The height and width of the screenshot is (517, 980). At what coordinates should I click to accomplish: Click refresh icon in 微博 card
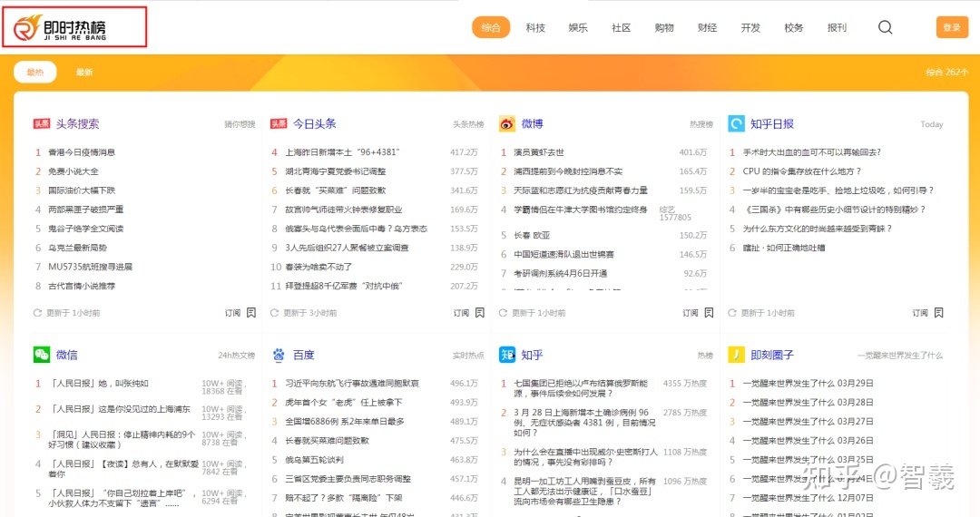point(503,313)
